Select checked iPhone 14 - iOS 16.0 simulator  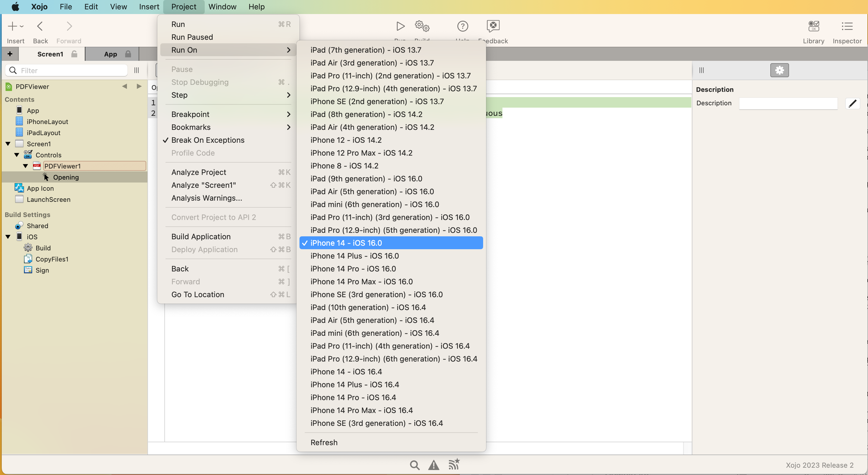click(391, 243)
